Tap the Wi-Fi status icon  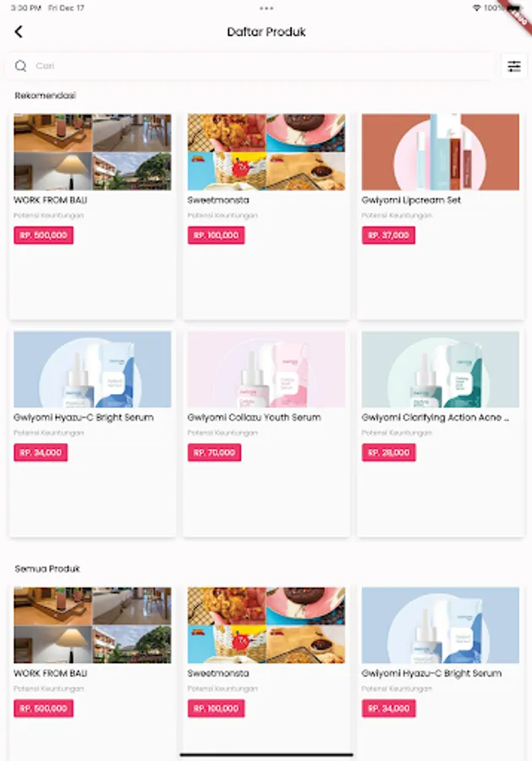[476, 8]
